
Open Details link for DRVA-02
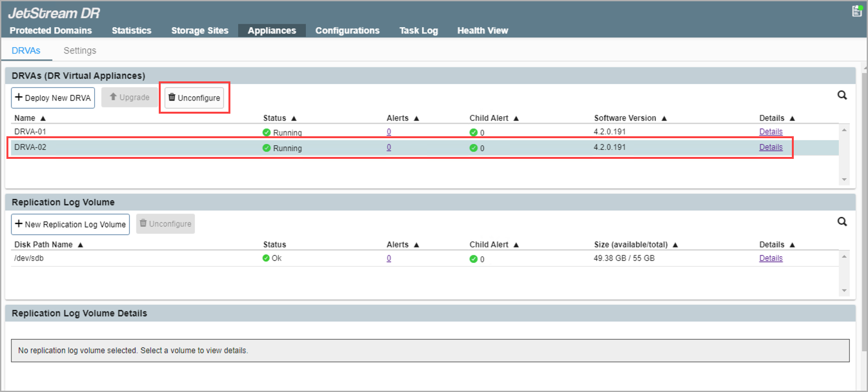pyautogui.click(x=771, y=147)
